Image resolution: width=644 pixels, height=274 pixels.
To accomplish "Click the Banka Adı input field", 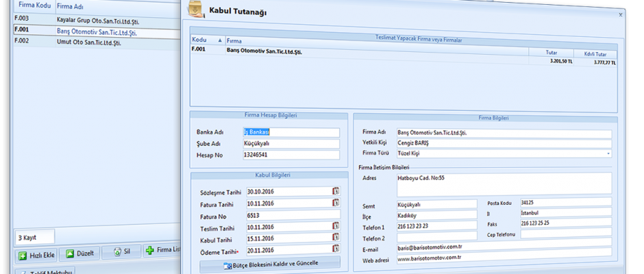I will pyautogui.click(x=291, y=132).
